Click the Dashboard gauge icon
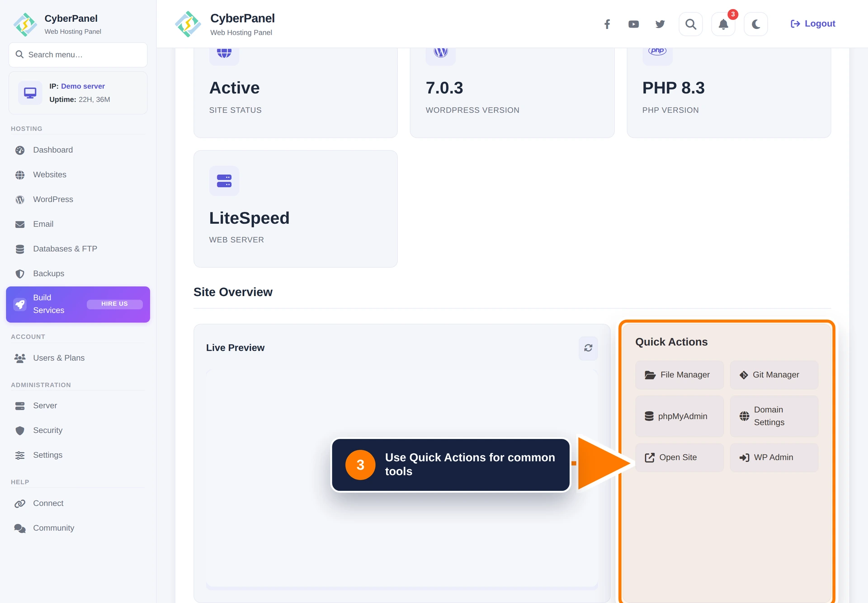 point(20,150)
